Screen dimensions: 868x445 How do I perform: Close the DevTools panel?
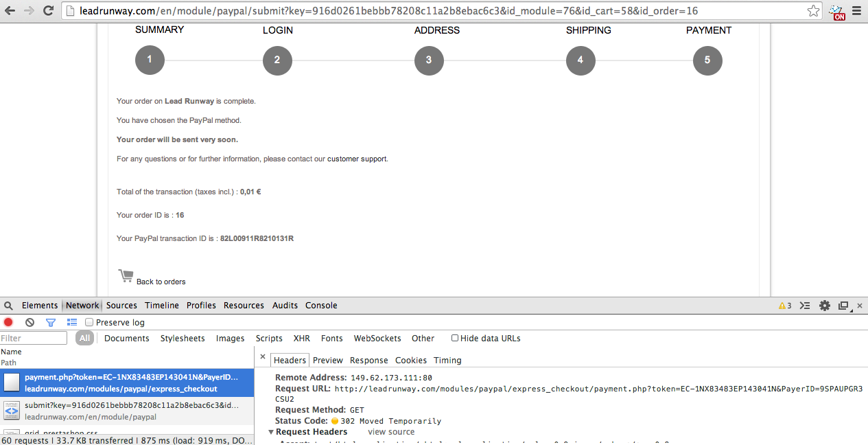(x=860, y=306)
